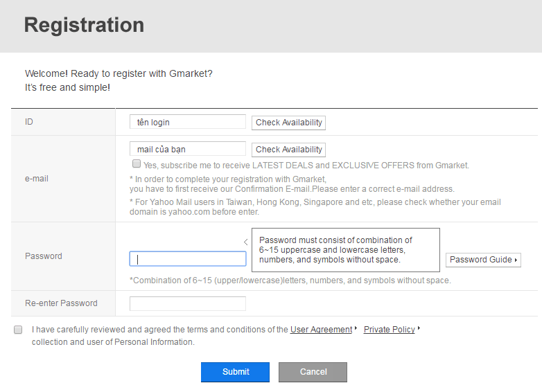Open the Private Policy link
542x392 pixels.
pos(389,330)
